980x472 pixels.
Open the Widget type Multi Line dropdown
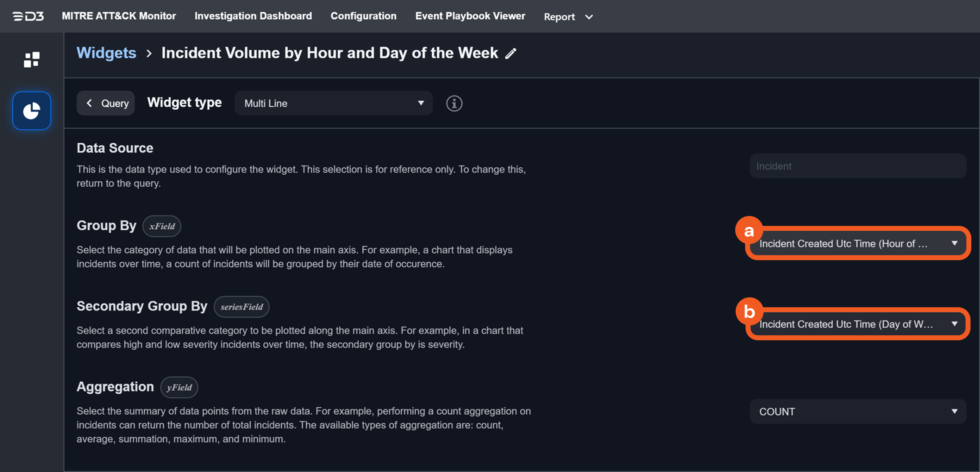(334, 103)
